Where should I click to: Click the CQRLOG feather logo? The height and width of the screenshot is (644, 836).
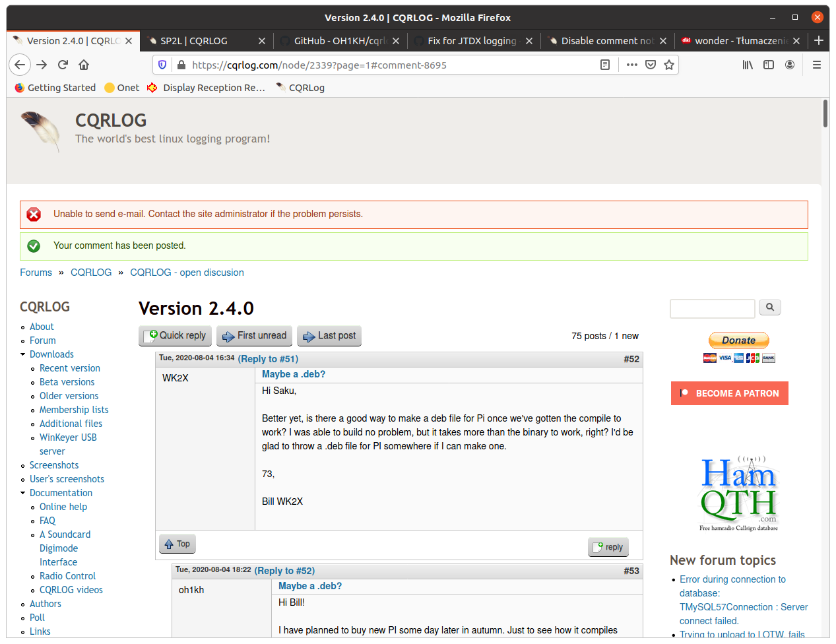41,131
